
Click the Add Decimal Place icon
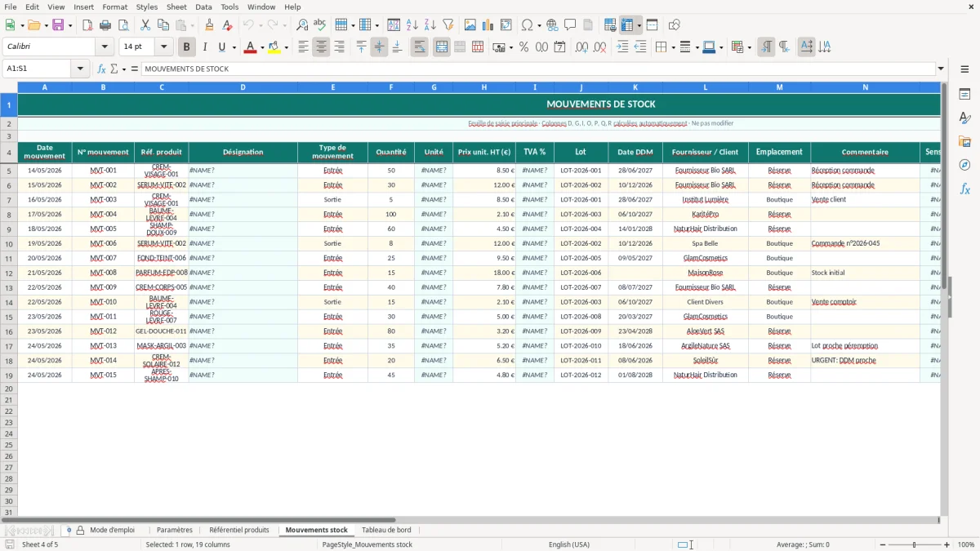click(582, 47)
